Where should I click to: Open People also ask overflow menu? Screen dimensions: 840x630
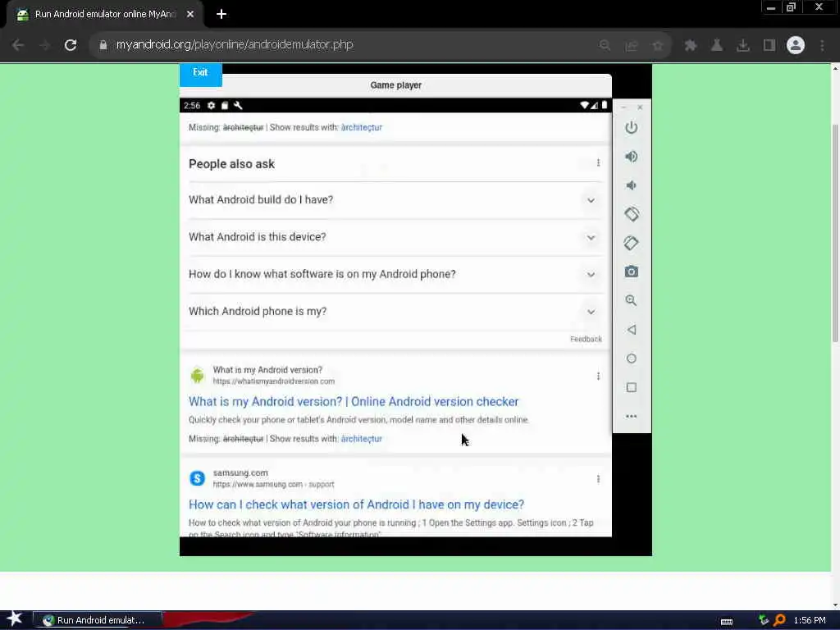tap(598, 163)
